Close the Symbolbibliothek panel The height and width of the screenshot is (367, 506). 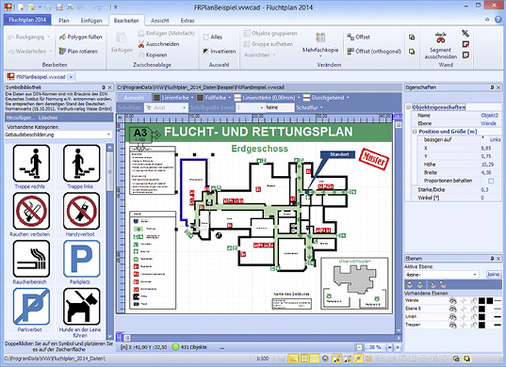[110, 87]
